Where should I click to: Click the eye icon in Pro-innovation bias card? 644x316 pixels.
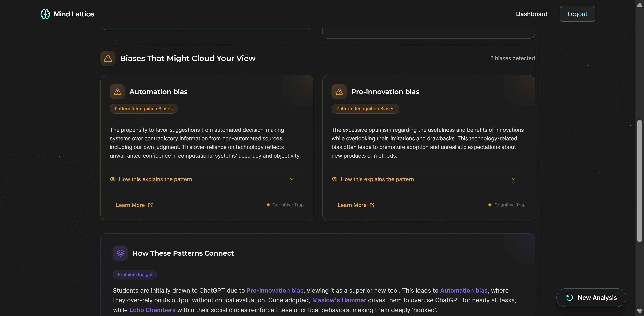point(334,179)
